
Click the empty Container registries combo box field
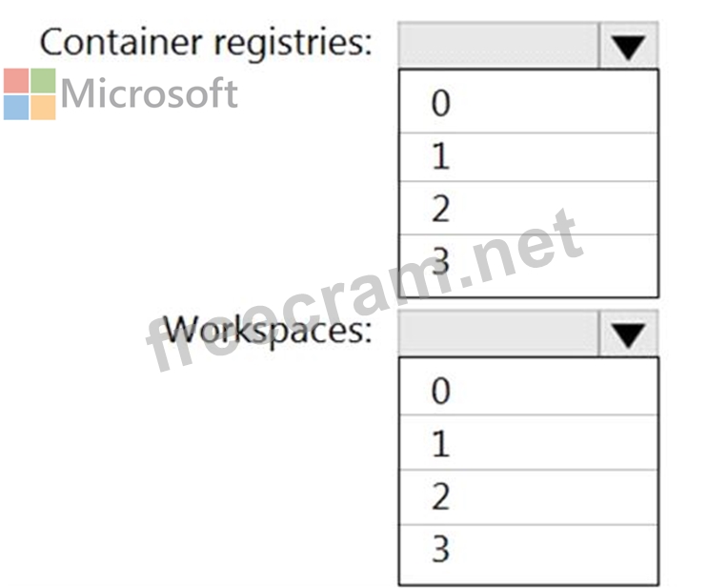tap(498, 46)
